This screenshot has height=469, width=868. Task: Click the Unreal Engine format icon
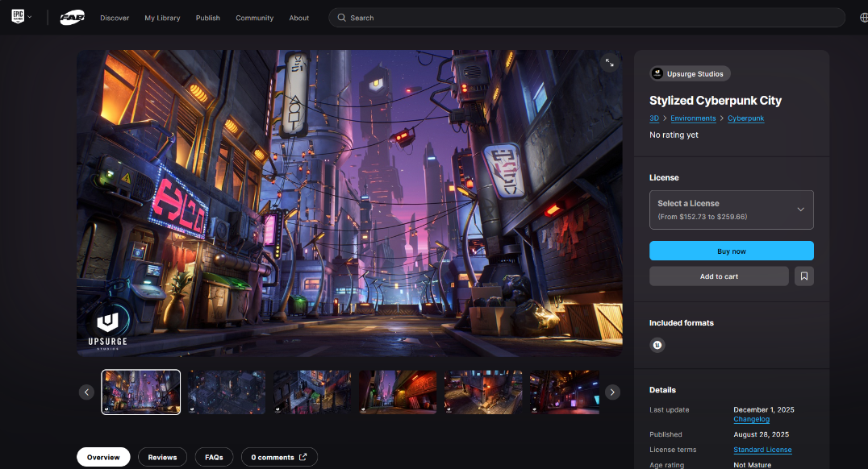(x=657, y=345)
